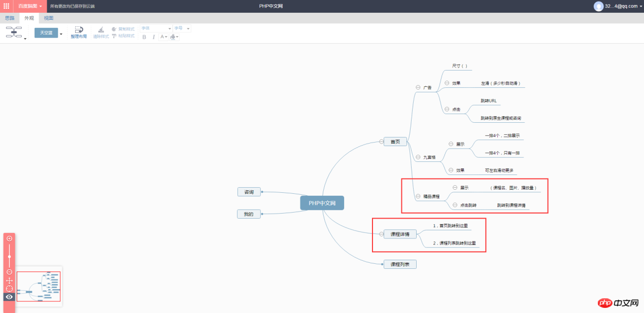Select the 一排4个，只有一排 node

502,153
